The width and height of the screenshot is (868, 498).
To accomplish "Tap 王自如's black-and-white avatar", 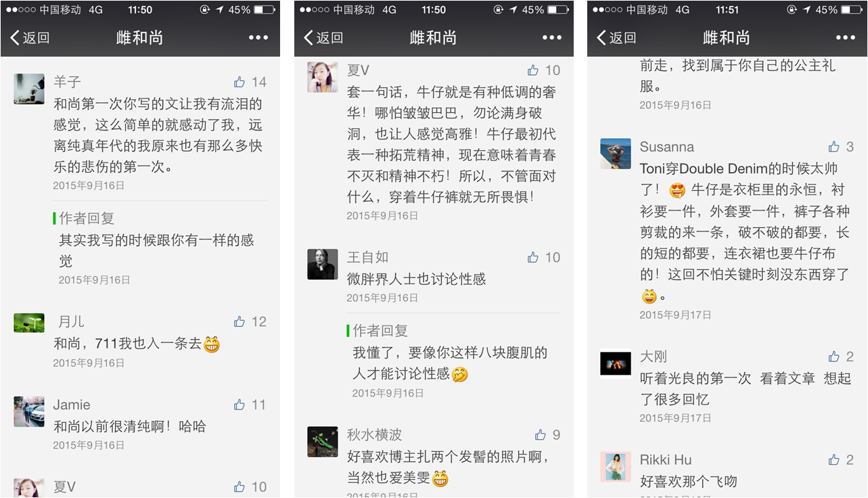I will [x=323, y=264].
